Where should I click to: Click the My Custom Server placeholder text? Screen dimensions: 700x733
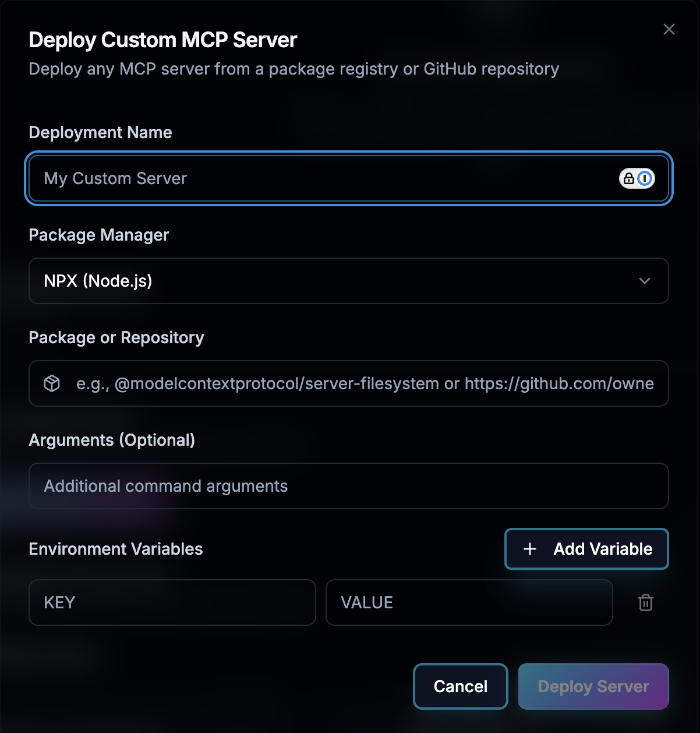click(115, 178)
